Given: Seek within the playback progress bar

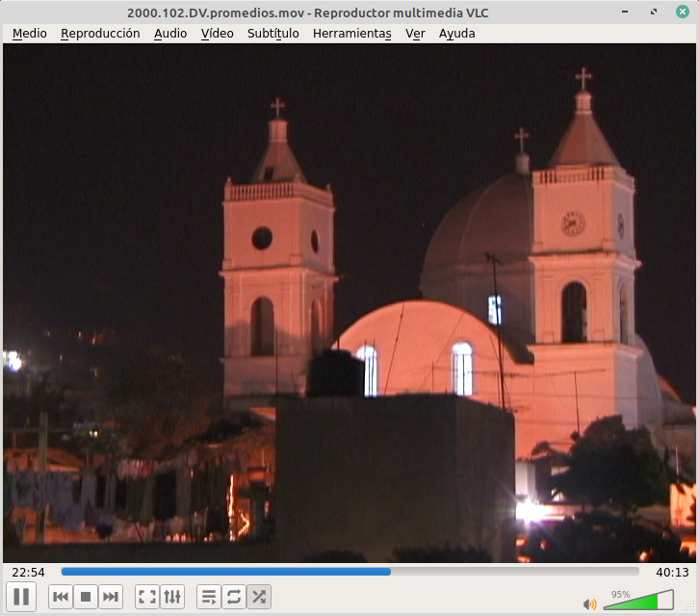Looking at the screenshot, I should tap(349, 572).
